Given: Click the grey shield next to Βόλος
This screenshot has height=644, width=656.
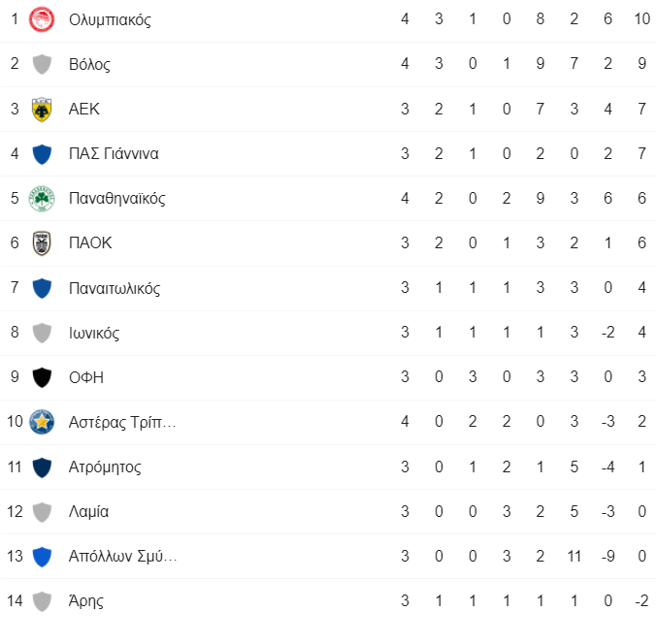Looking at the screenshot, I should [42, 64].
